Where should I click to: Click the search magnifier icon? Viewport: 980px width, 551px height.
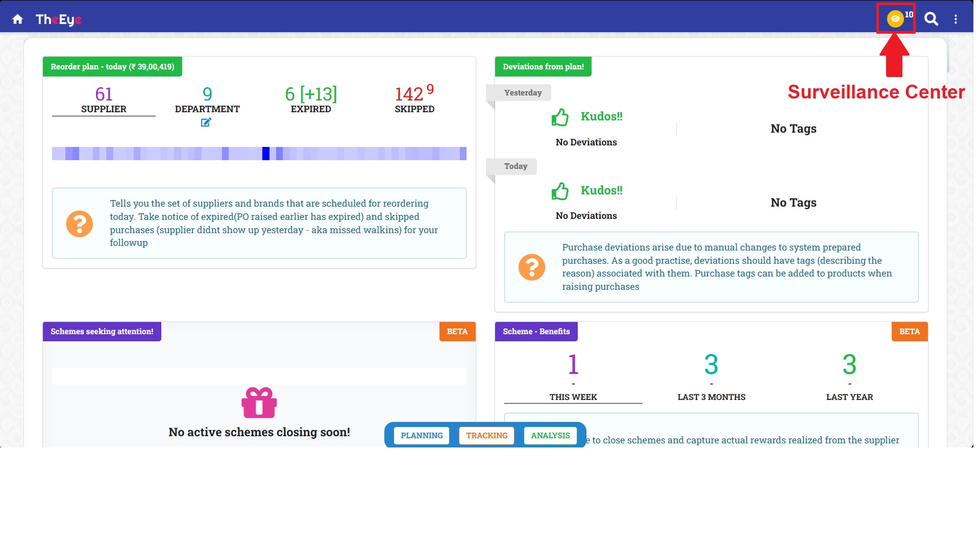pyautogui.click(x=931, y=19)
